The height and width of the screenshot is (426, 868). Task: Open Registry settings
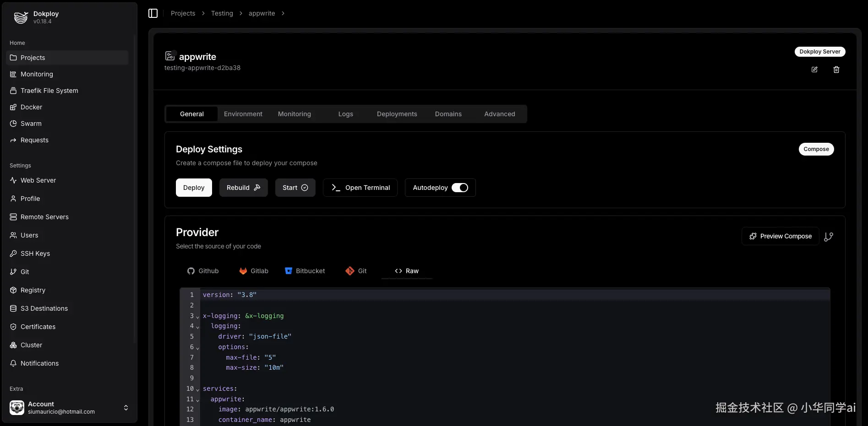point(67,290)
